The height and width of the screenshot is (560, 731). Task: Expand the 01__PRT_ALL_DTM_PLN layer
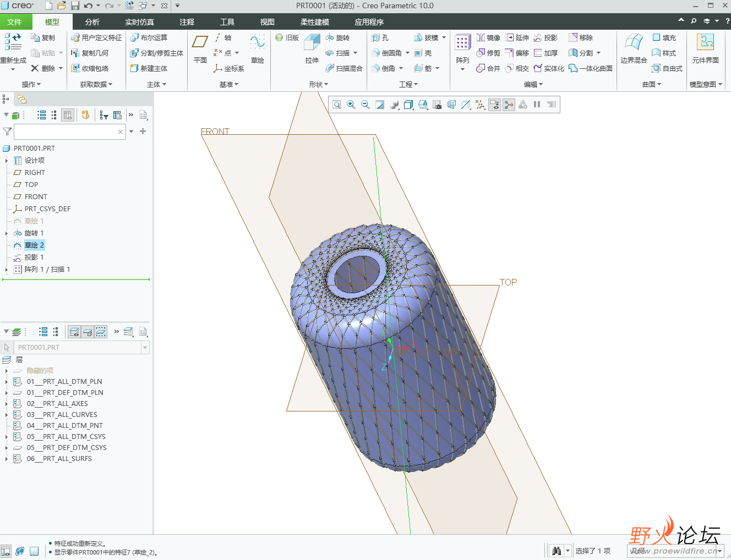(x=7, y=382)
